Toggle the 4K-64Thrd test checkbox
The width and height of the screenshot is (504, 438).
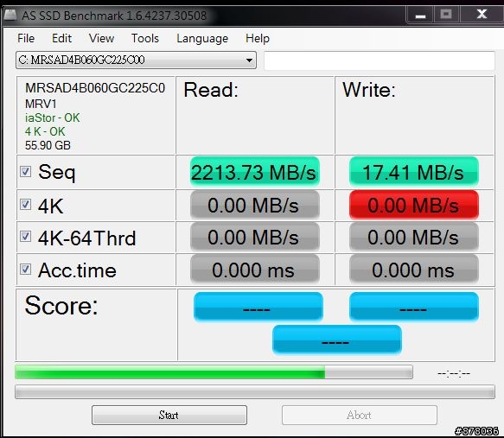tap(25, 237)
